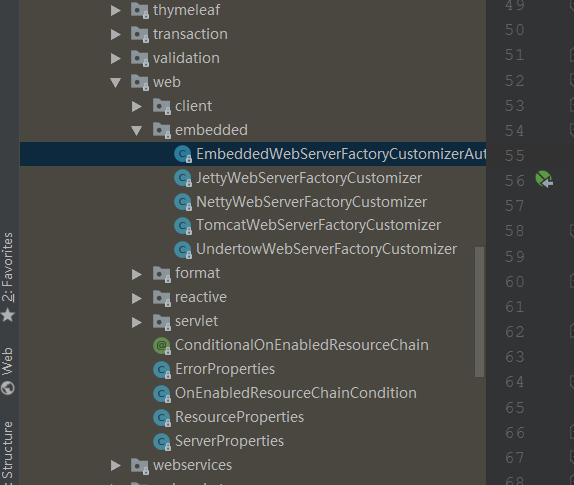The image size is (574, 485).
Task: Select the validation package label
Action: click(x=186, y=58)
